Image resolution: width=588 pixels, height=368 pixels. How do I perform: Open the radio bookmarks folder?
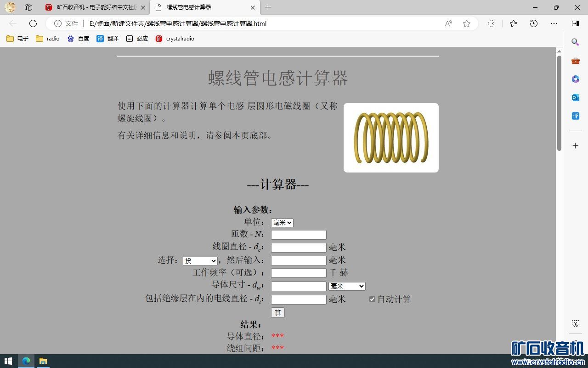pos(48,39)
